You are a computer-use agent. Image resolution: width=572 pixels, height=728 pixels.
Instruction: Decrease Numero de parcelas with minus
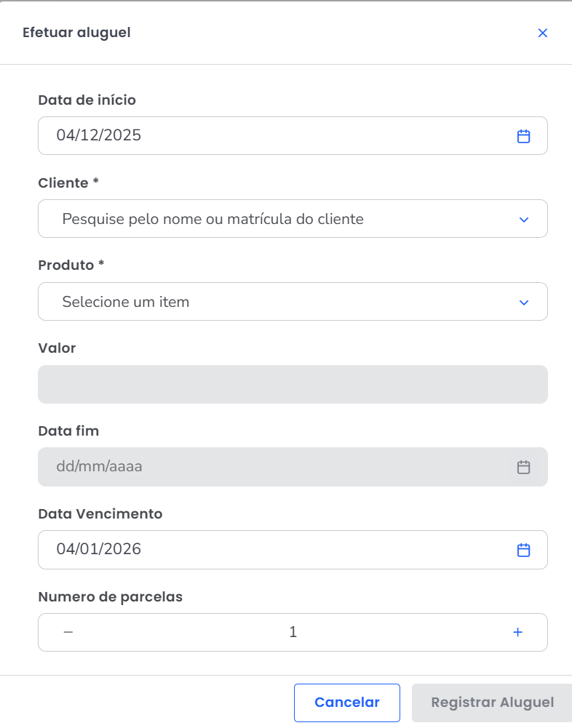[x=68, y=632]
